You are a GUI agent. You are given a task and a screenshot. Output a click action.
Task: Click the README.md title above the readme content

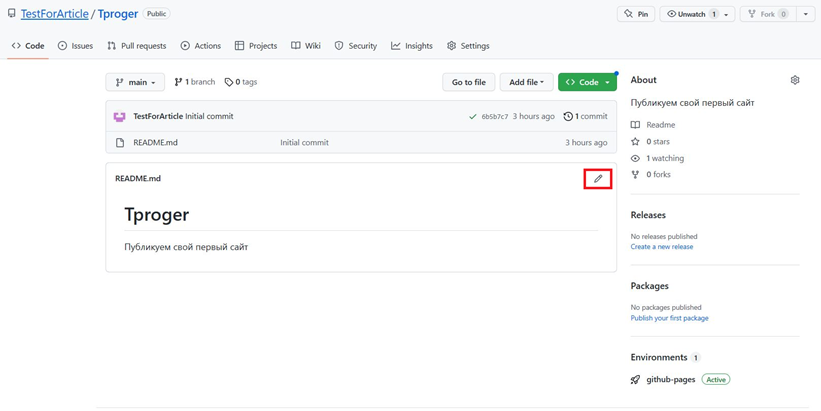(x=138, y=179)
